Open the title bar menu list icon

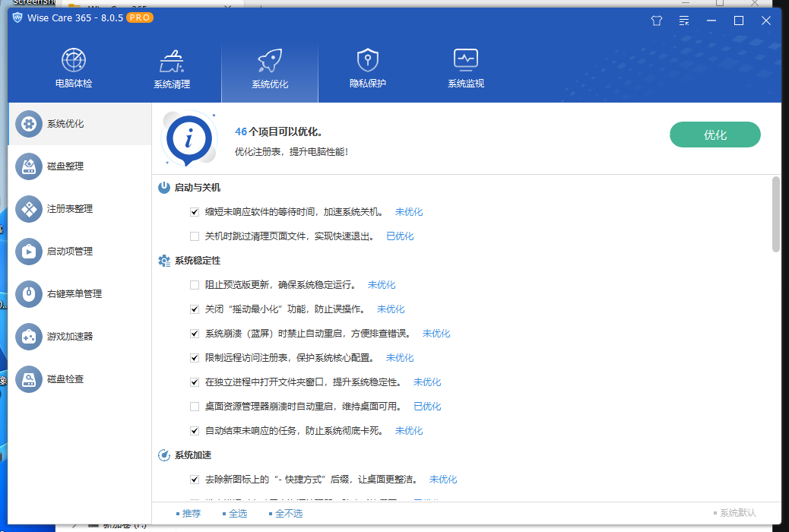coord(684,21)
